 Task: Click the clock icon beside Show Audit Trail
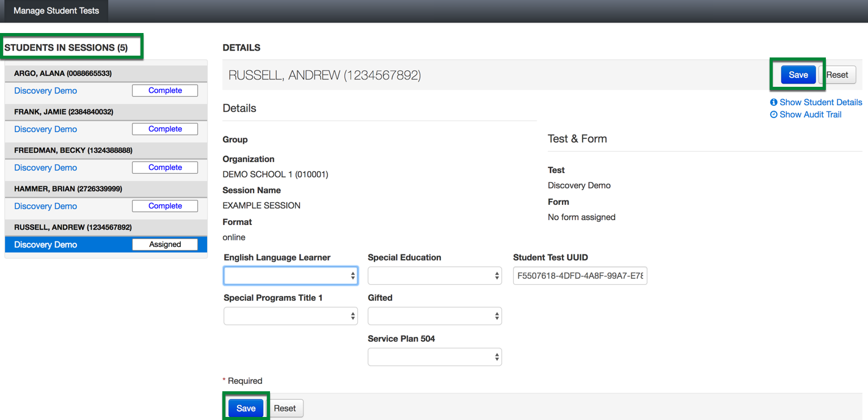774,114
